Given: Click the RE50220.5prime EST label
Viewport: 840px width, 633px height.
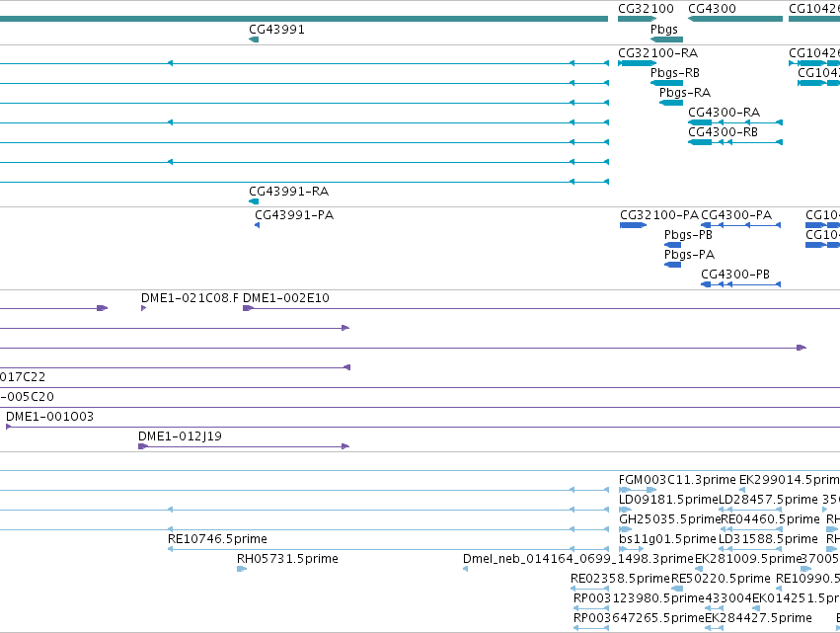Looking at the screenshot, I should click(x=721, y=579).
